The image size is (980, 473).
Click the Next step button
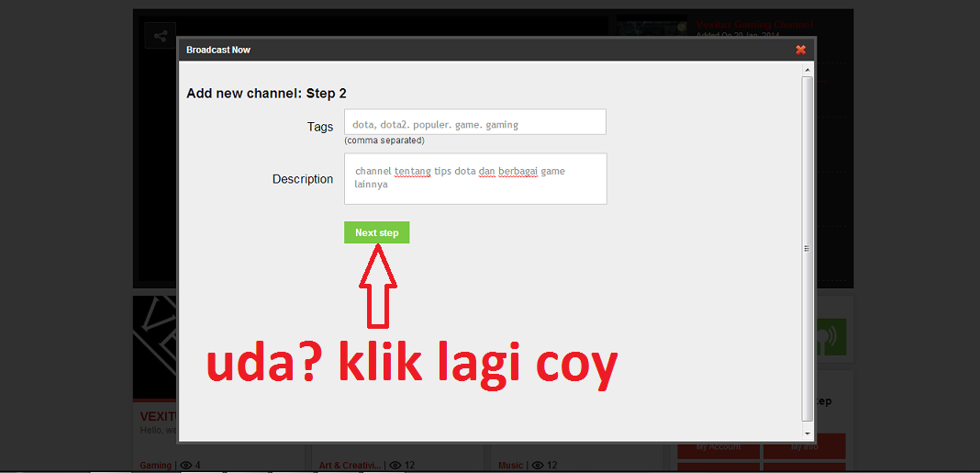376,232
